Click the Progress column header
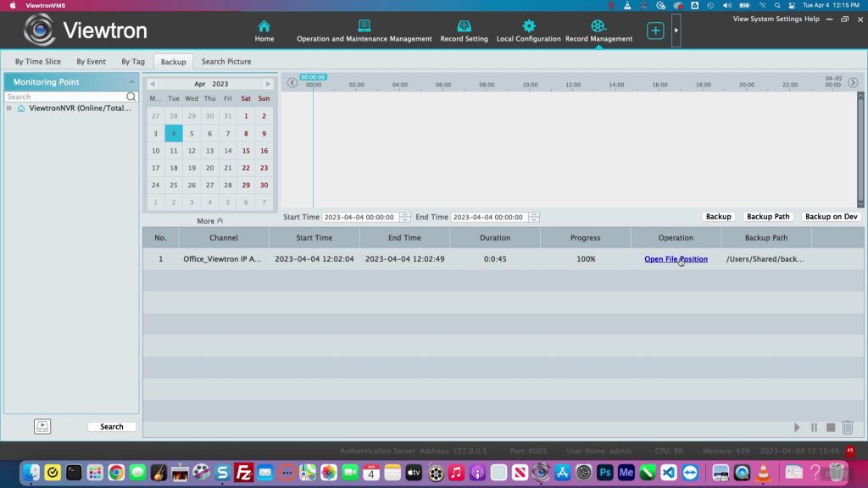The width and height of the screenshot is (868, 488). pos(585,237)
